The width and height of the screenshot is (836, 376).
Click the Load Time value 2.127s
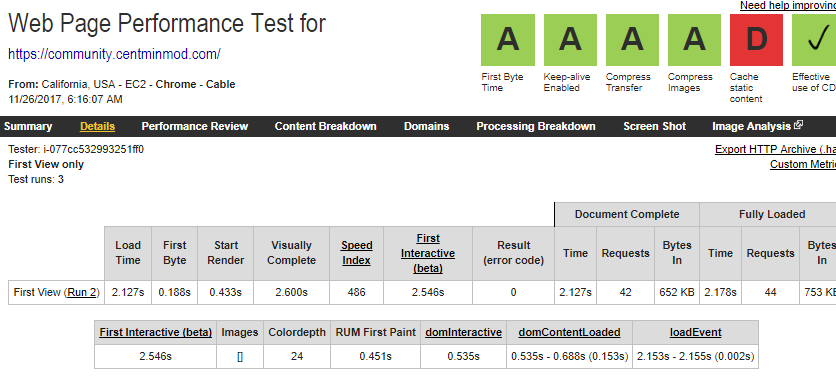(x=128, y=292)
